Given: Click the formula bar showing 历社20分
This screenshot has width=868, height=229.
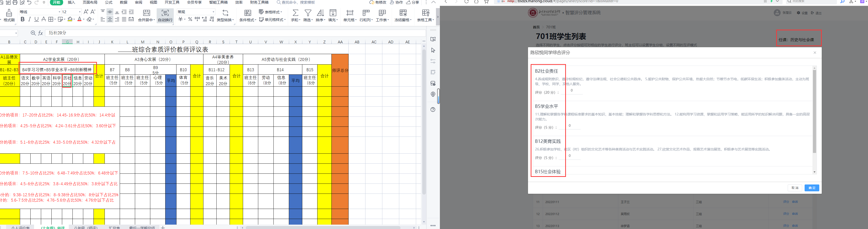Looking at the screenshot, I should pyautogui.click(x=236, y=33).
